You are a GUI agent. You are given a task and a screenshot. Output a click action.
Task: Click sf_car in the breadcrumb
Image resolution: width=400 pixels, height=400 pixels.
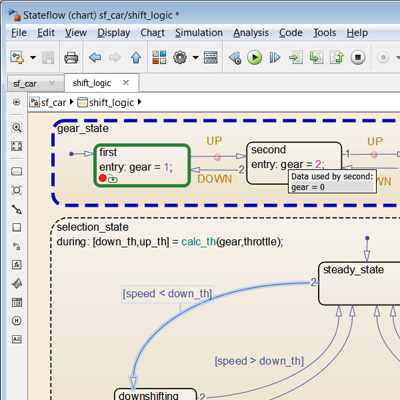[53, 103]
